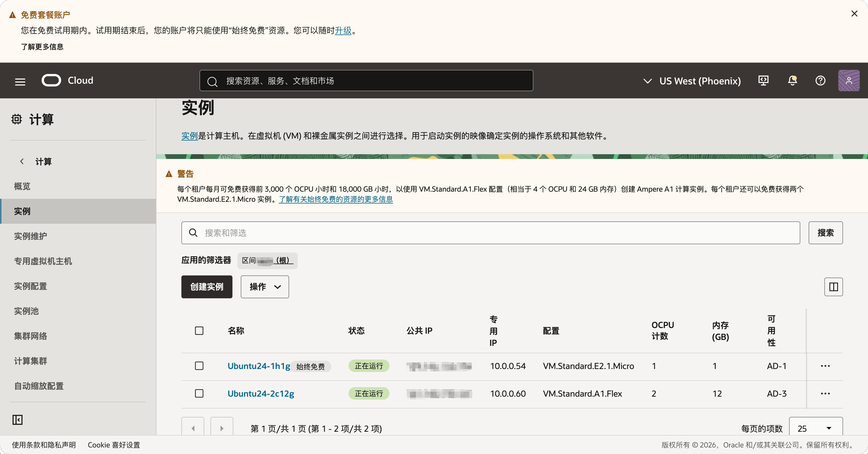Viewport: 868px width, 454px height.
Task: Tick the select-all instances checkbox
Action: (199, 331)
